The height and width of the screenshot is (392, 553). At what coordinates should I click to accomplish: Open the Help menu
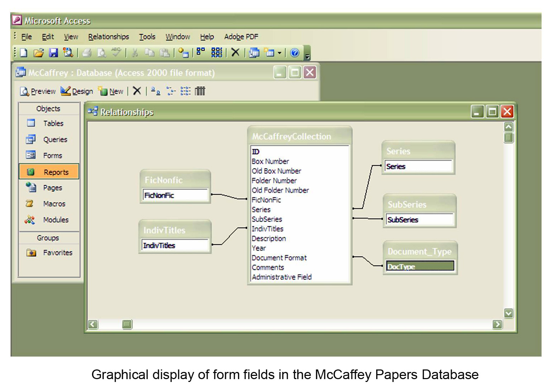click(x=207, y=37)
